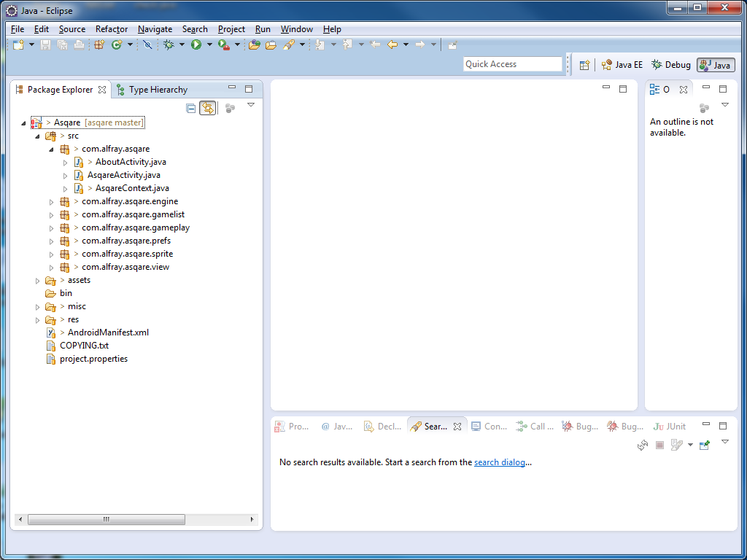Viewport: 747px width, 560px height.
Task: Open the New wizard dropdown arrow
Action: click(x=32, y=44)
